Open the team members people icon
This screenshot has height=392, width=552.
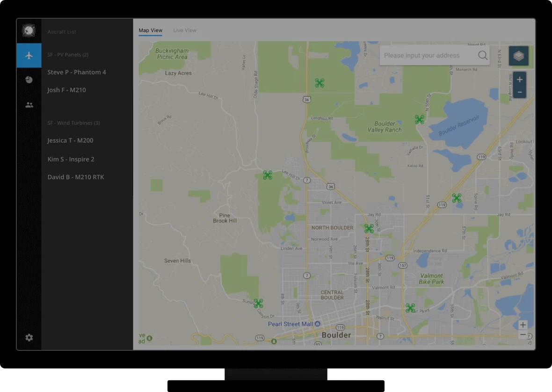pyautogui.click(x=29, y=105)
